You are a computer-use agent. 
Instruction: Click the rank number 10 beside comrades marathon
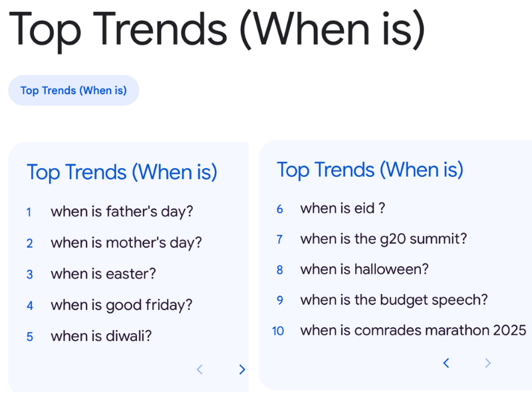(x=278, y=331)
